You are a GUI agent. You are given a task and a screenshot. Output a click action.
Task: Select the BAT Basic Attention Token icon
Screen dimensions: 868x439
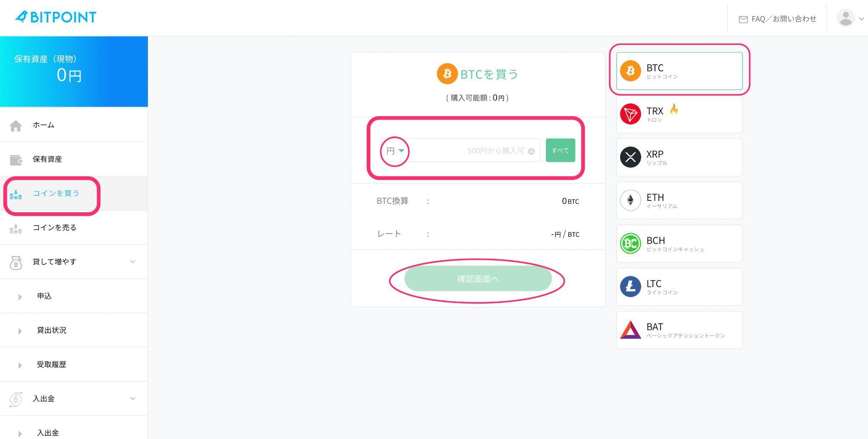(x=630, y=330)
